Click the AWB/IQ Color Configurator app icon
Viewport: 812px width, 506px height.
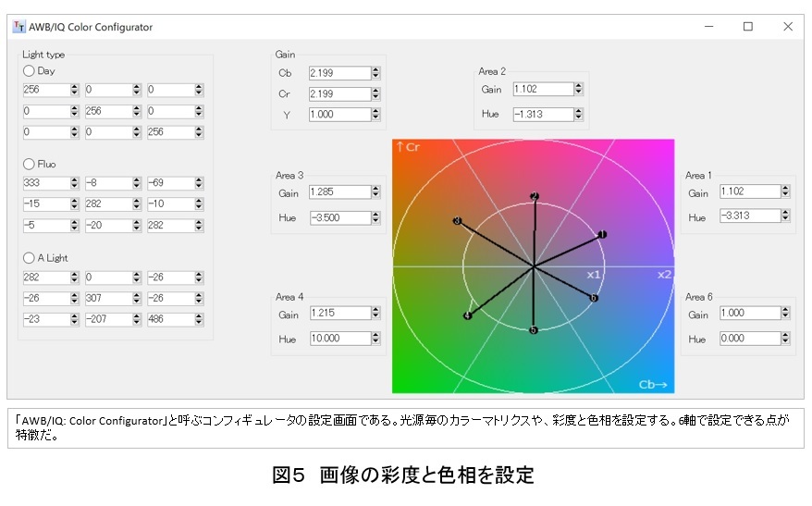[18, 27]
